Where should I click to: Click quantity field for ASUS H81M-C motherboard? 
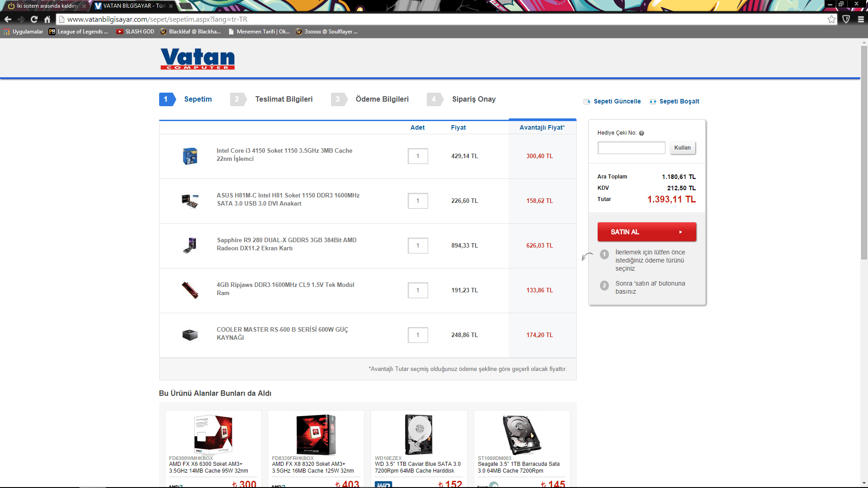(418, 201)
